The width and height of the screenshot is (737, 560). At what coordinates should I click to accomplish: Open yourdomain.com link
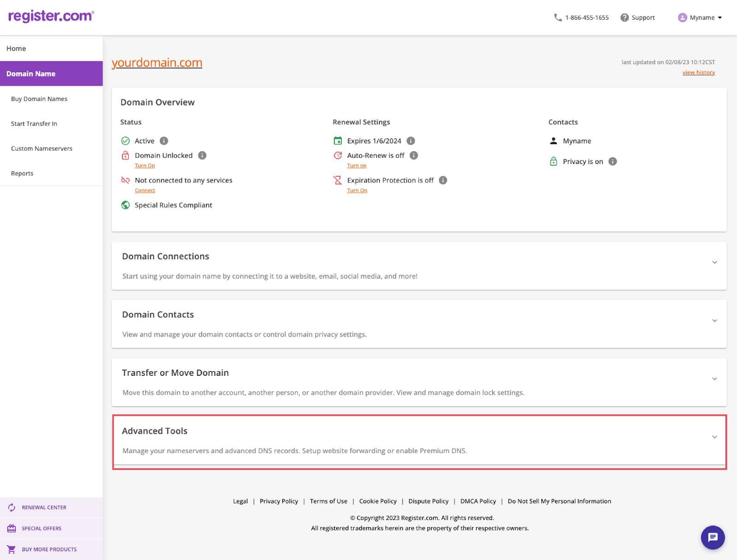157,63
